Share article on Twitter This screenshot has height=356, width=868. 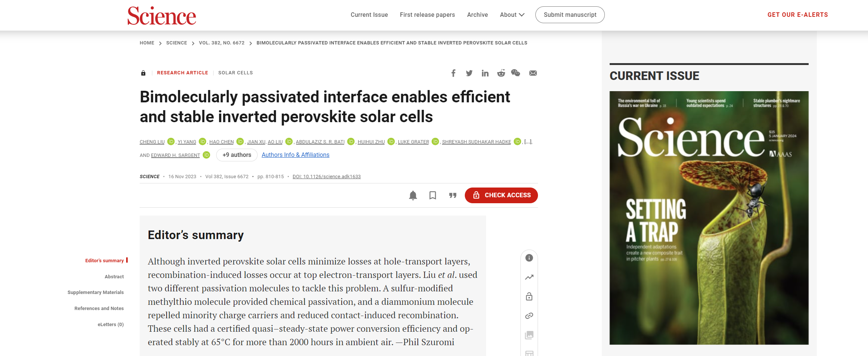tap(469, 73)
